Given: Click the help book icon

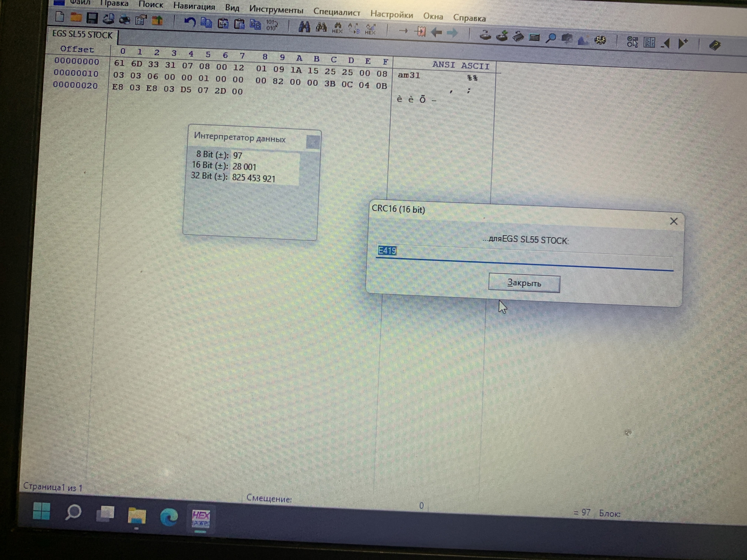Looking at the screenshot, I should click(714, 45).
